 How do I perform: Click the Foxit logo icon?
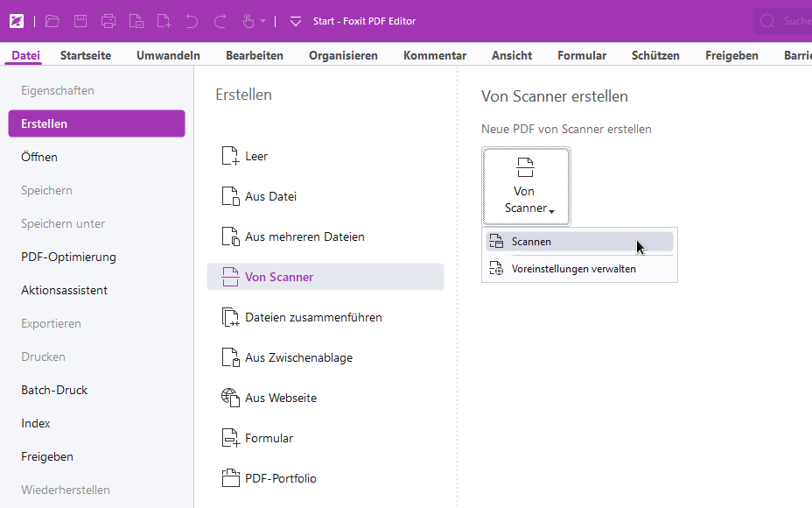pyautogui.click(x=16, y=21)
